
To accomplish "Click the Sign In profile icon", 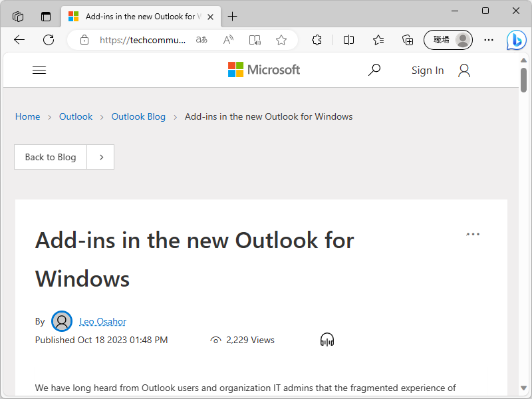I will [x=464, y=70].
